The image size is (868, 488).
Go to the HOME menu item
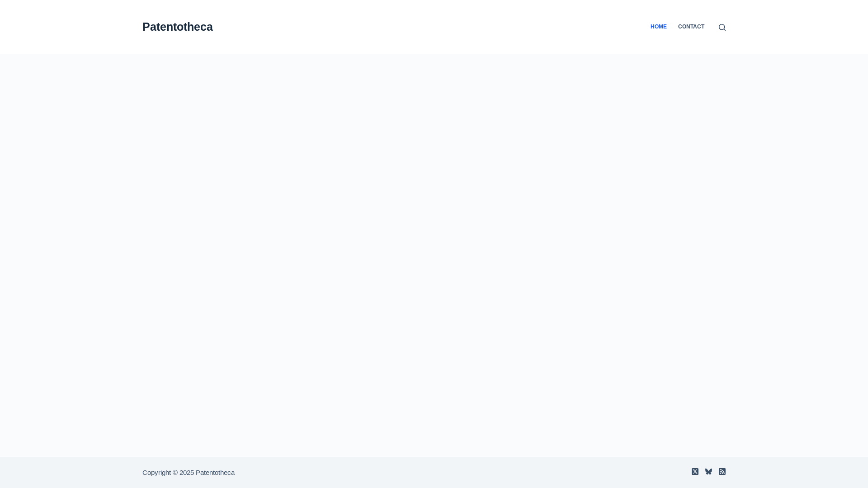point(658,27)
